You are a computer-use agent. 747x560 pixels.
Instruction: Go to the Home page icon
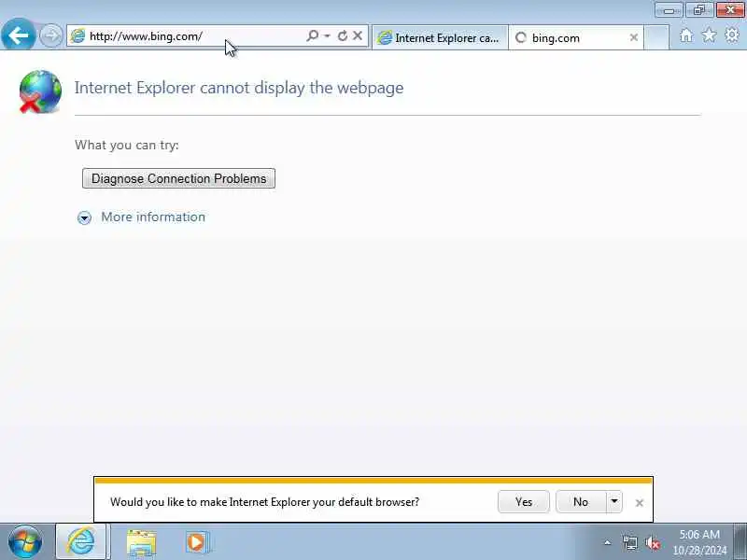tap(686, 35)
